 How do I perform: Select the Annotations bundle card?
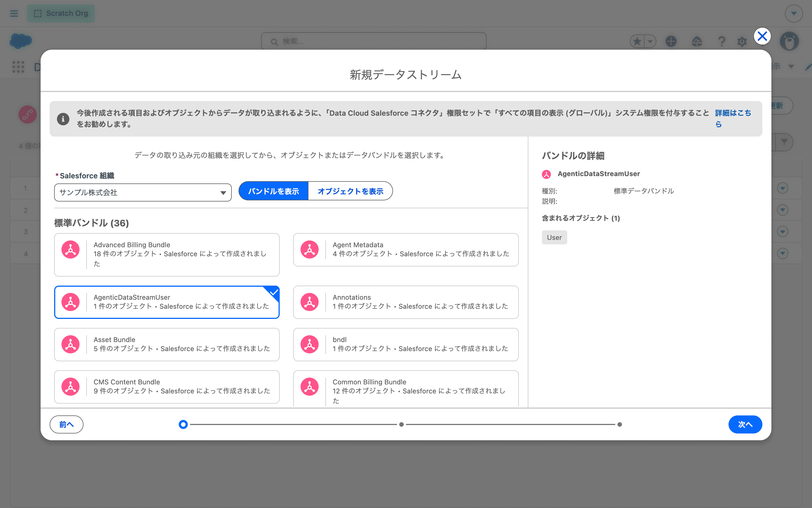pyautogui.click(x=406, y=302)
